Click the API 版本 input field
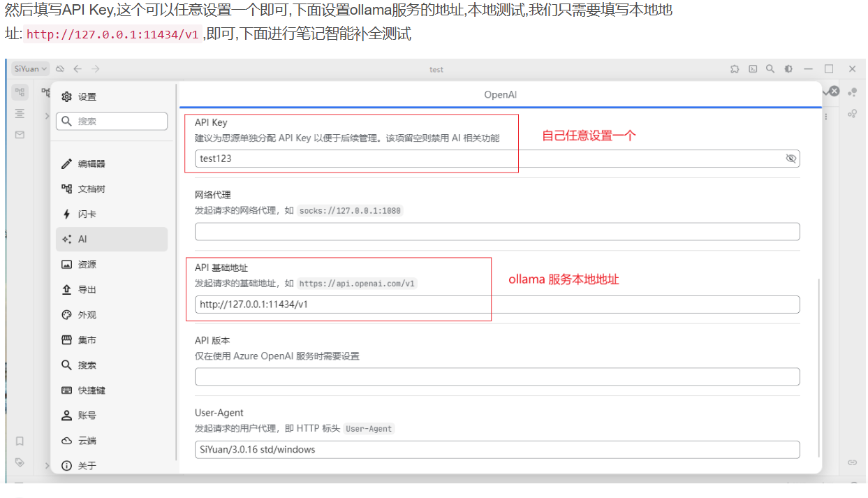The height and width of the screenshot is (498, 868). [497, 376]
